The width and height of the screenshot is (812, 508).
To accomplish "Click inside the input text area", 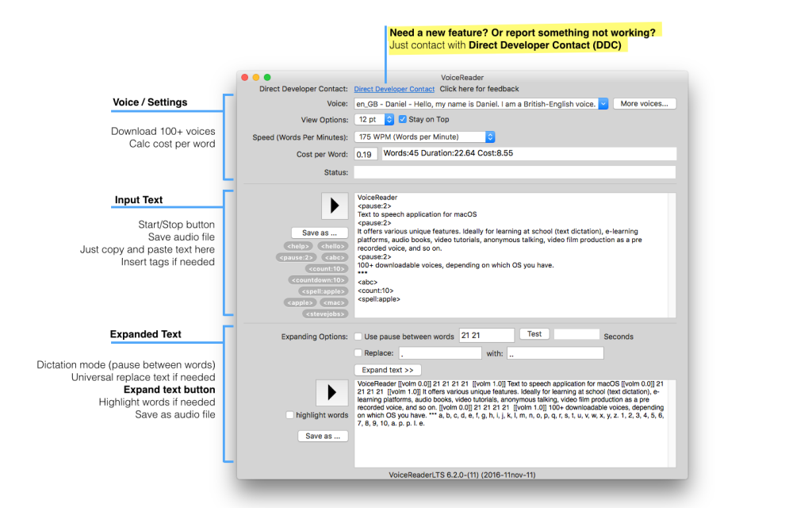I will pos(511,255).
